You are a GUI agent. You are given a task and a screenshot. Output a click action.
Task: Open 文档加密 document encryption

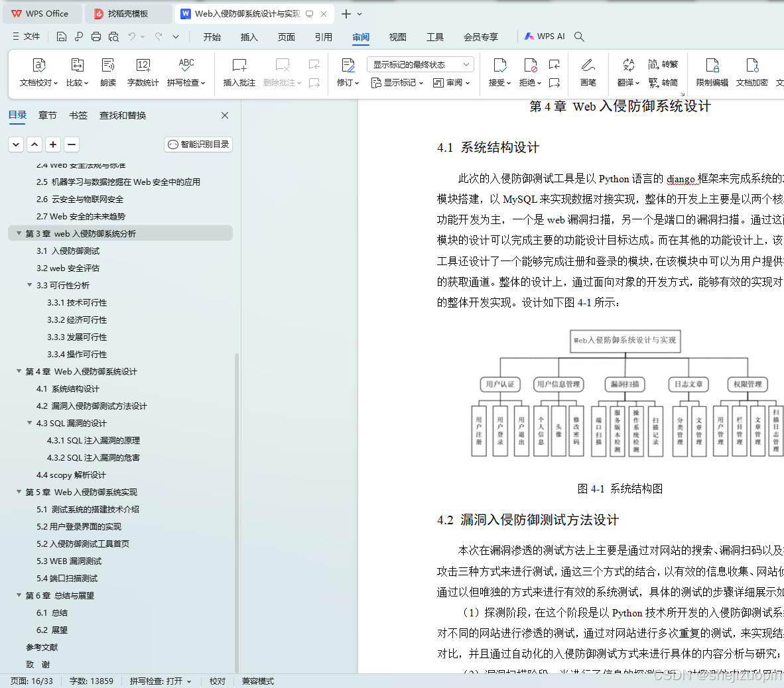[751, 72]
